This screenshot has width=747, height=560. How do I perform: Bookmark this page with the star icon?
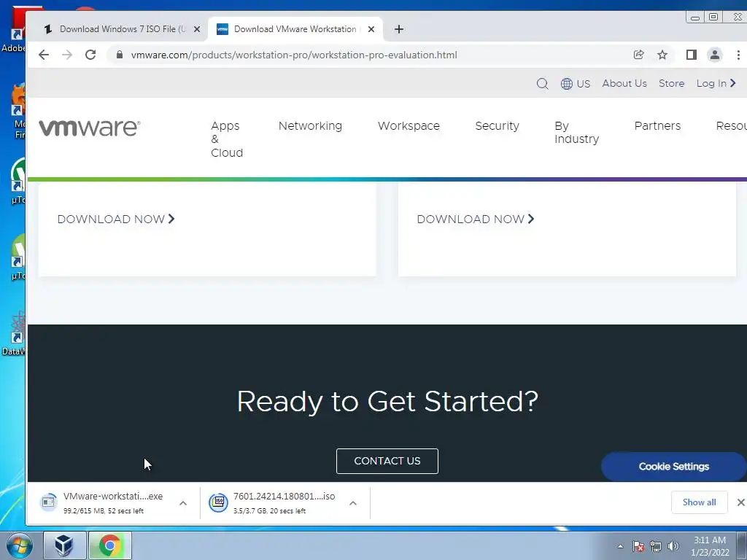(x=662, y=55)
